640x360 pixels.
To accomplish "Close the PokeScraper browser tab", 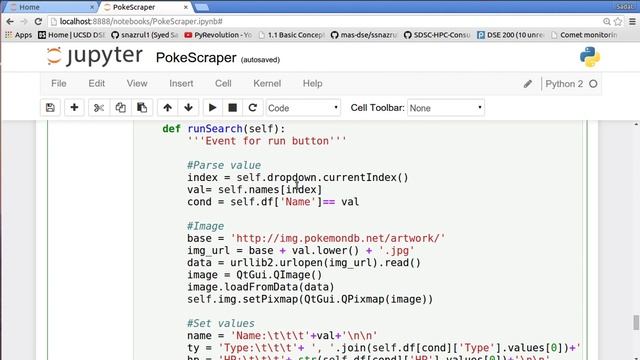I will click(x=186, y=7).
